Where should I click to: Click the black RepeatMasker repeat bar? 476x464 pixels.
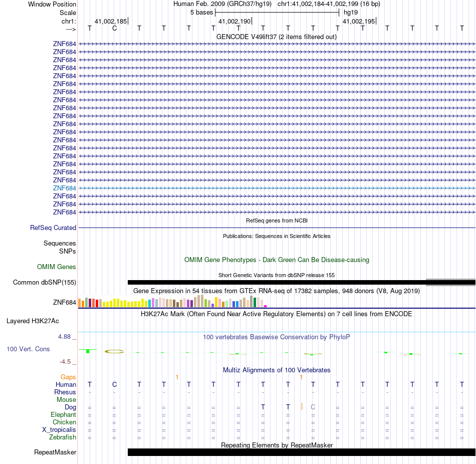point(302,452)
